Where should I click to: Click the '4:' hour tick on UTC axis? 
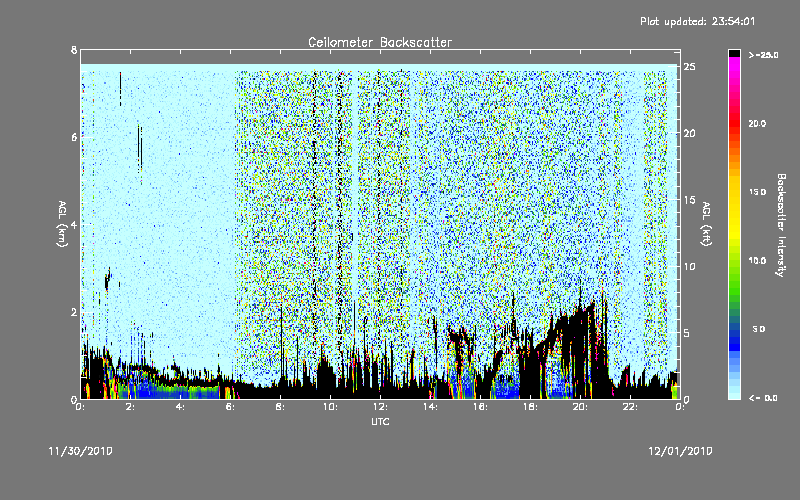[181, 407]
